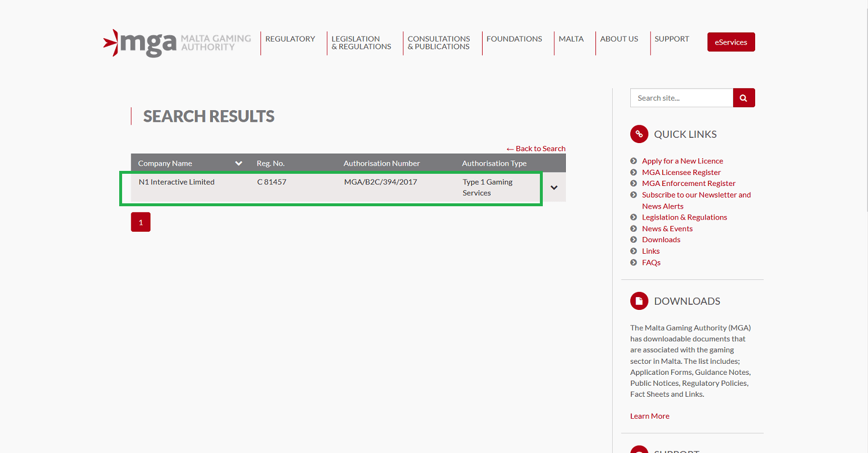Viewport: 868px width, 453px height.
Task: Open News & Events quick link
Action: coord(667,229)
